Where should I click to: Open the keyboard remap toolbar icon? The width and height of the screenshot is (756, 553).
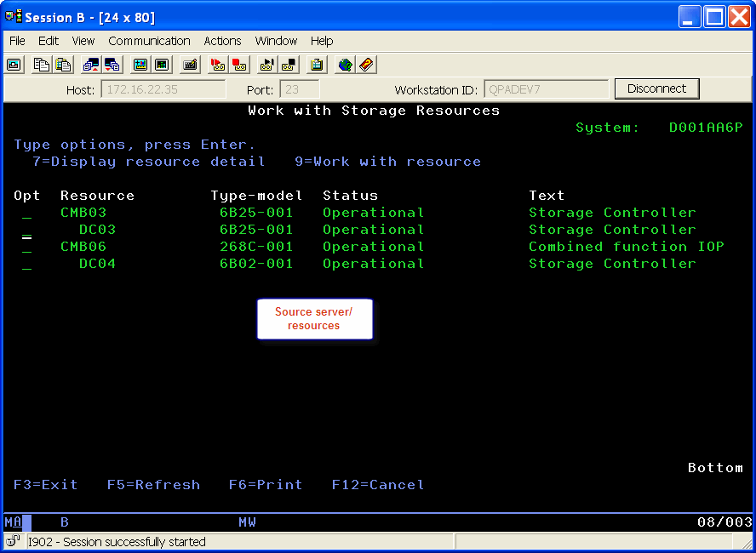pyautogui.click(x=190, y=65)
